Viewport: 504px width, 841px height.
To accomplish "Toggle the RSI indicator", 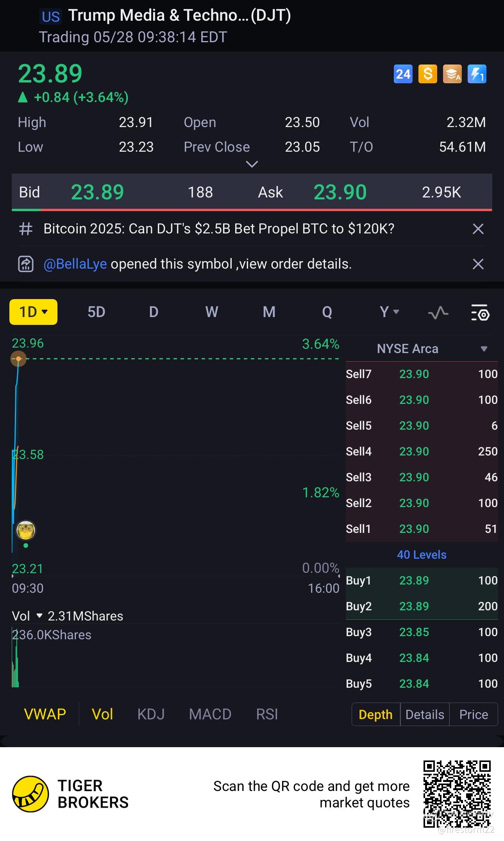I will 267,714.
